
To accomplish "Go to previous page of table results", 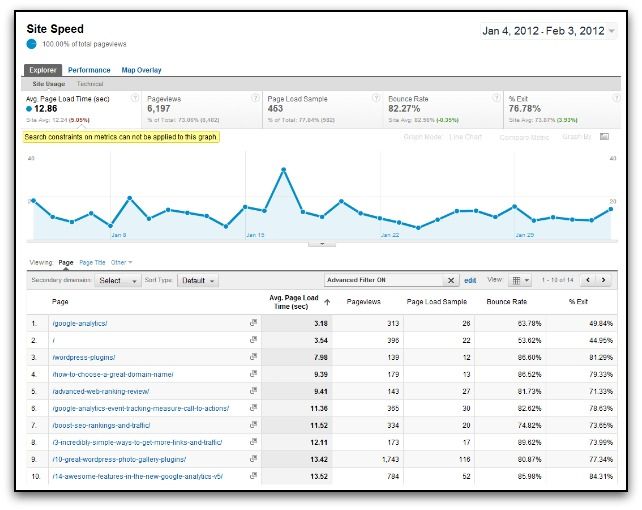I will tap(588, 280).
